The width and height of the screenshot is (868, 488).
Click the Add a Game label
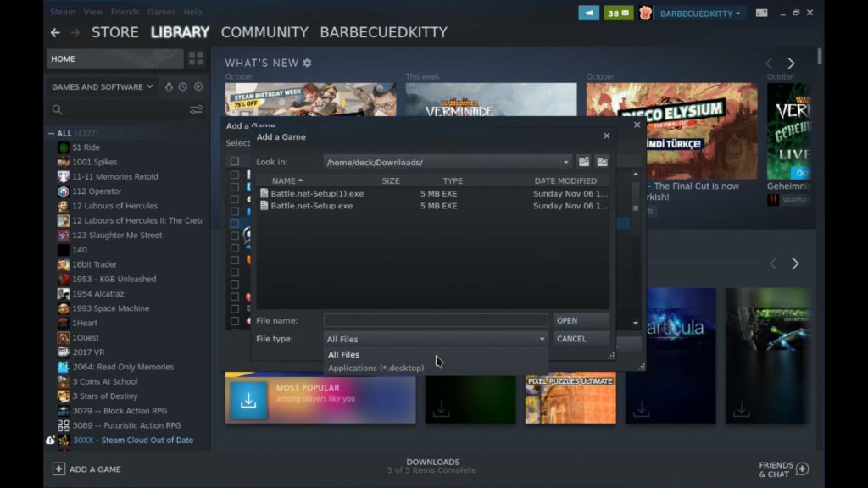(95, 469)
